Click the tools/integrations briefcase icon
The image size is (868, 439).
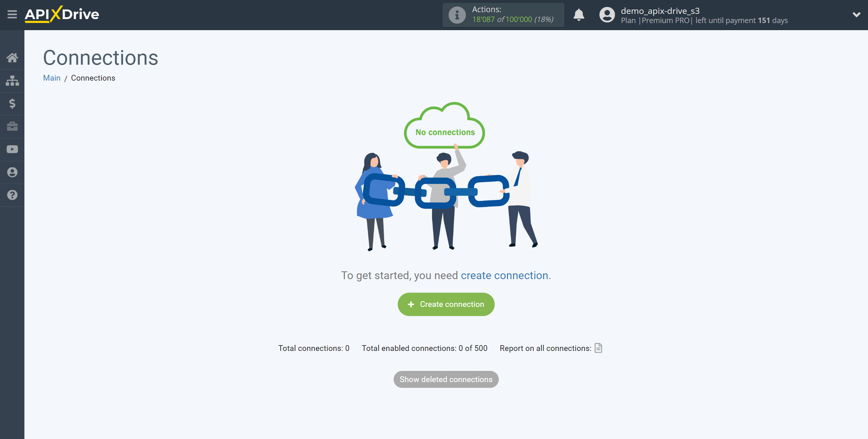pos(12,126)
